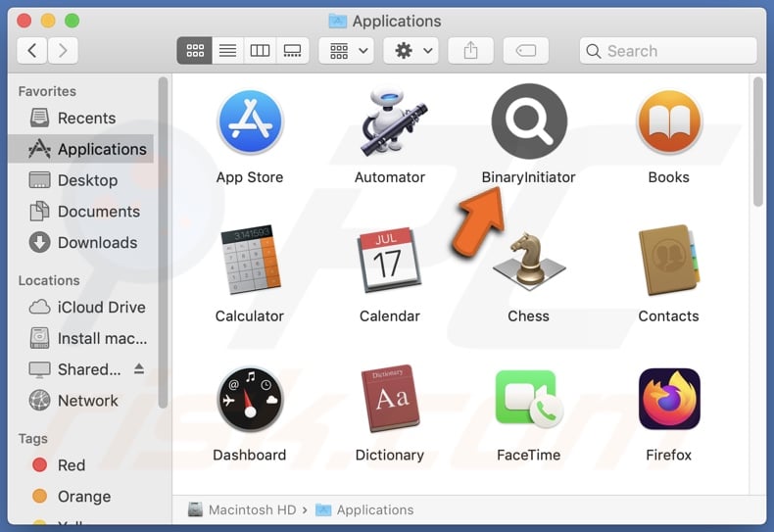Go back with the back arrow
The height and width of the screenshot is (532, 774).
pyautogui.click(x=32, y=50)
